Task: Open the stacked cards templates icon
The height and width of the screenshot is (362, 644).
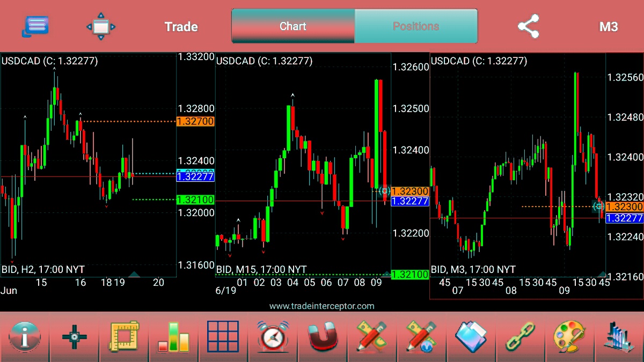Action: [471, 337]
